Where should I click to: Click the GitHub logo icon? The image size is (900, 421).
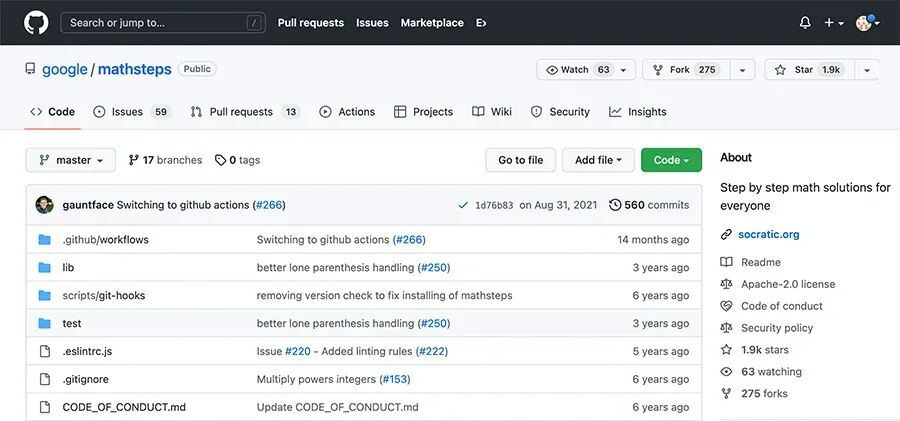[35, 22]
